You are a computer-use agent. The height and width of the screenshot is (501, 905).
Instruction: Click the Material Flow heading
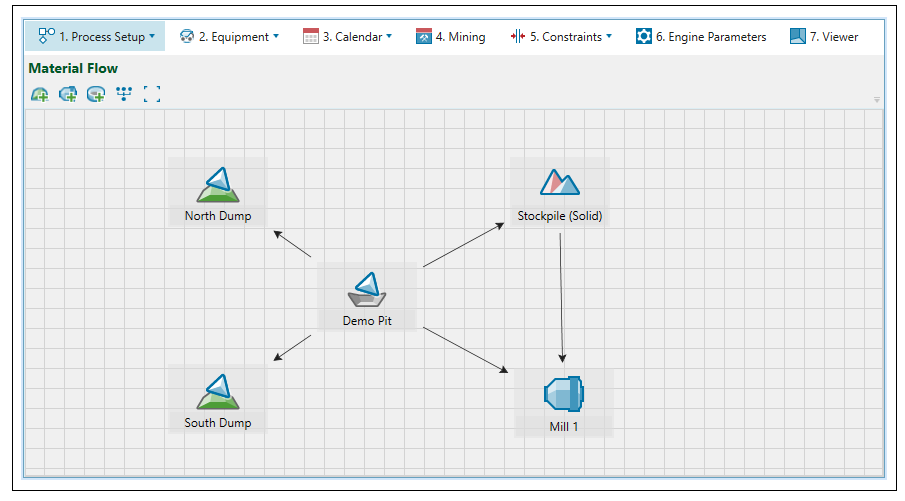[73, 68]
